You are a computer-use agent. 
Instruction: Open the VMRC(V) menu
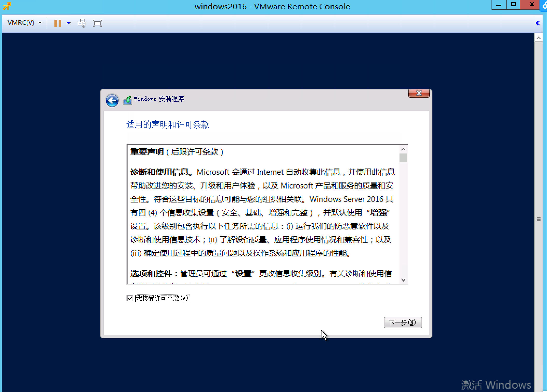pyautogui.click(x=25, y=23)
